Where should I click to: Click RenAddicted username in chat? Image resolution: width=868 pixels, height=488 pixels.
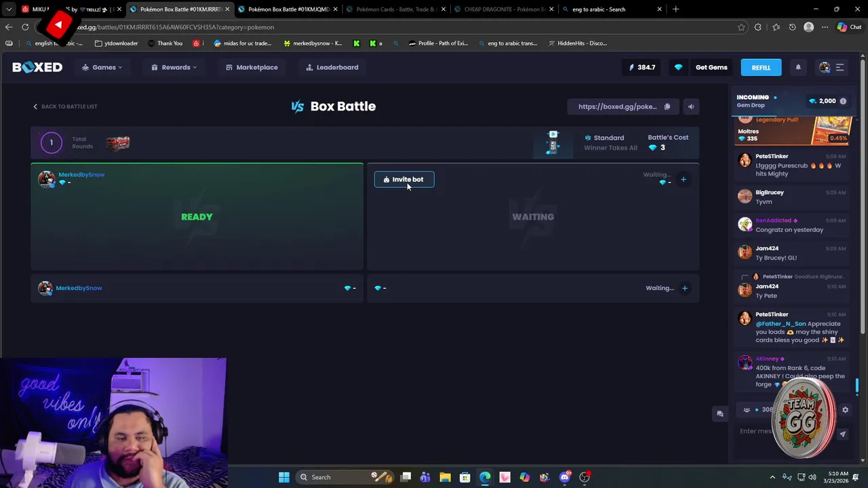773,220
